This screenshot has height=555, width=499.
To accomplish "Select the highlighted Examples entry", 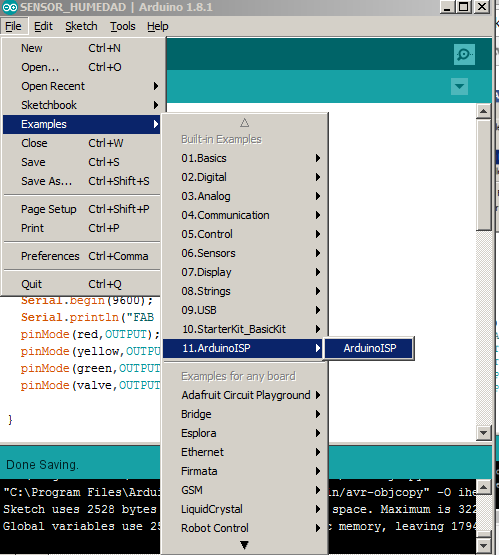I will (82, 124).
